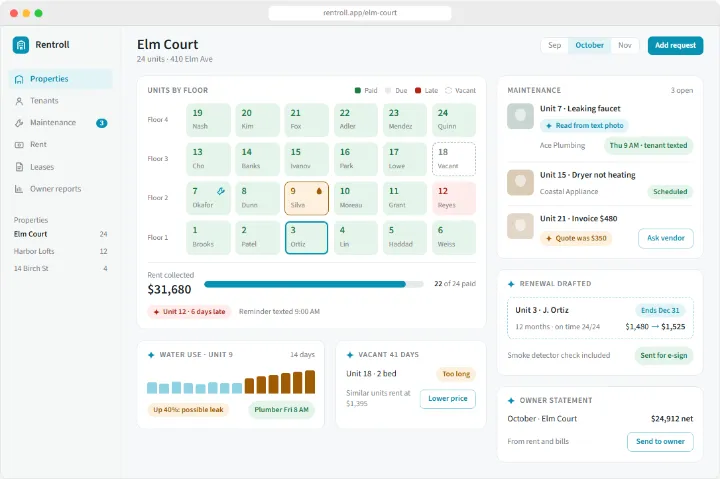Select unit 21 Fox tile

[x=306, y=120]
